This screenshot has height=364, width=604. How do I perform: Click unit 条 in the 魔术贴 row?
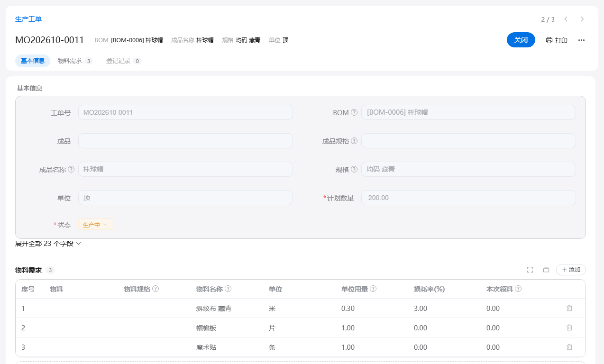click(272, 347)
